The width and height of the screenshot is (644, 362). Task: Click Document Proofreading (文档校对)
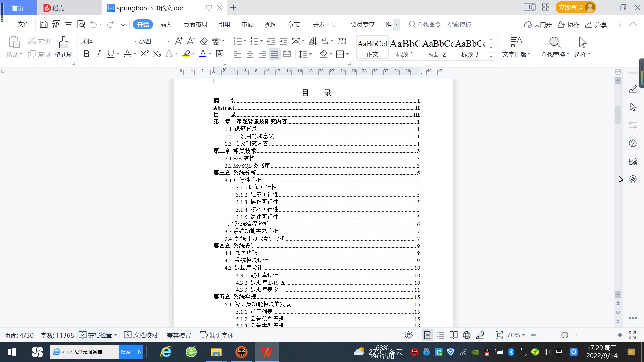click(x=141, y=335)
